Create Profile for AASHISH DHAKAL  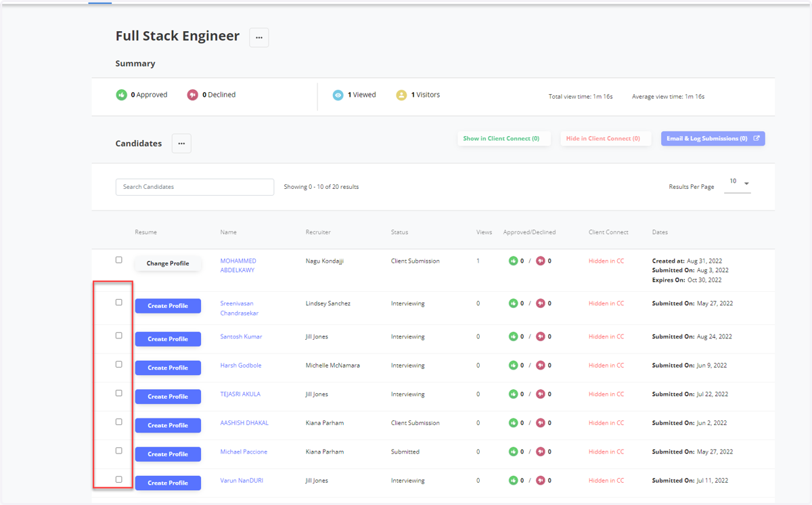click(x=168, y=426)
